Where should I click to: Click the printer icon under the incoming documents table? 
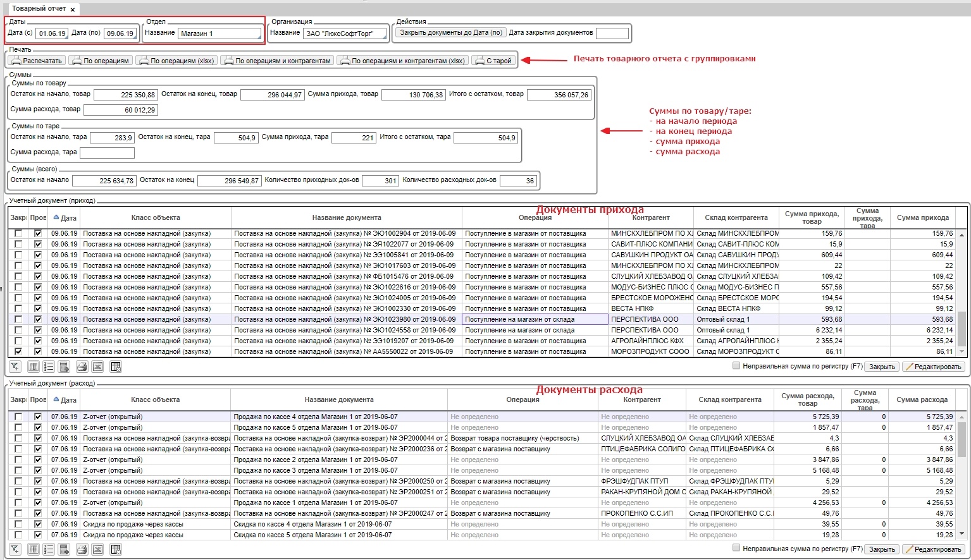82,367
